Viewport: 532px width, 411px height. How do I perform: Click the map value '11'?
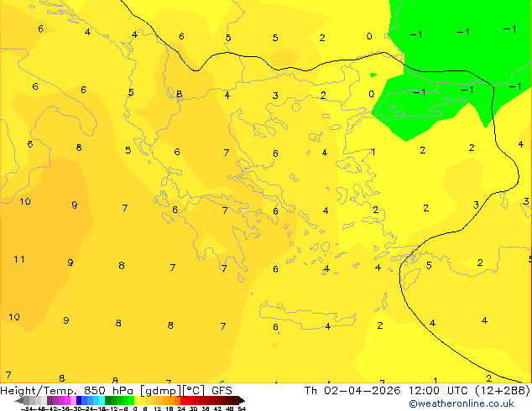[19, 259]
